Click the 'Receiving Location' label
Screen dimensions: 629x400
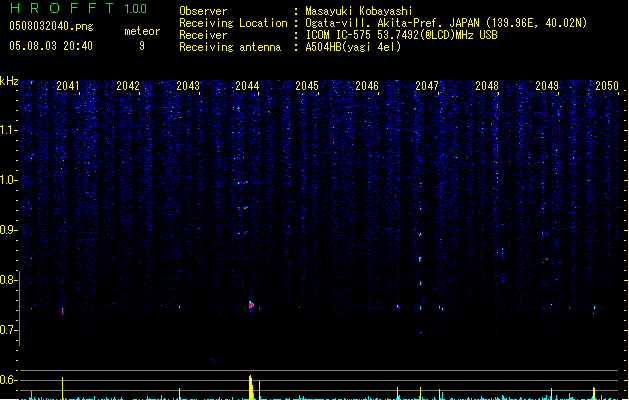[x=233, y=23]
